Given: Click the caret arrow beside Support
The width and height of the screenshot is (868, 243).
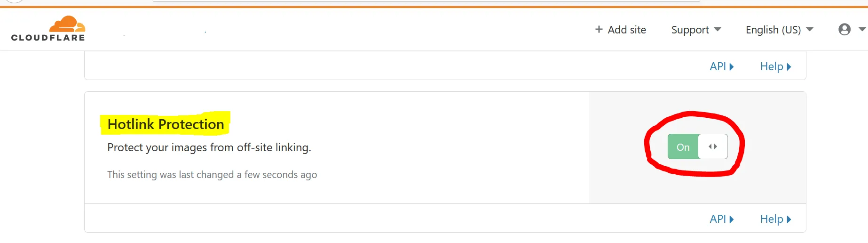Looking at the screenshot, I should pos(718,29).
